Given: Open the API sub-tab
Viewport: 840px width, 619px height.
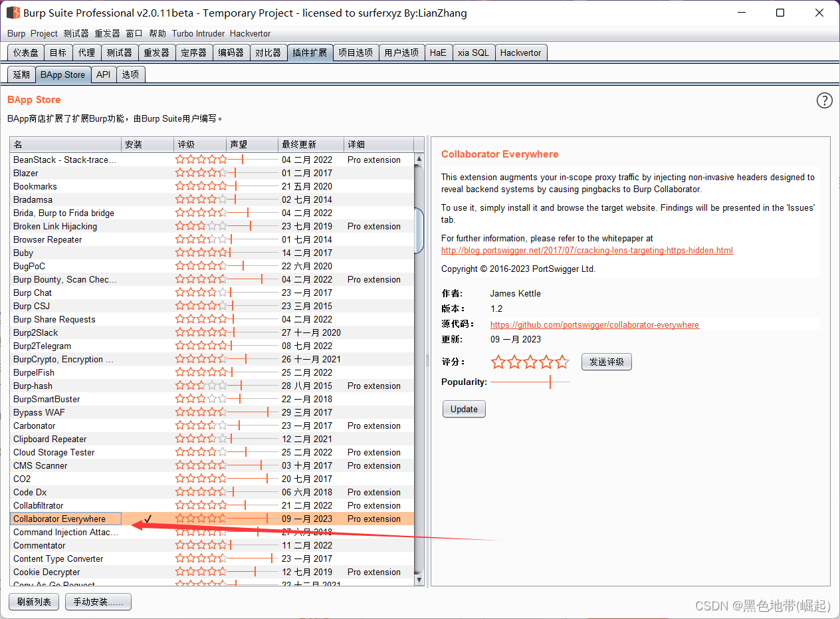Looking at the screenshot, I should click(x=103, y=74).
